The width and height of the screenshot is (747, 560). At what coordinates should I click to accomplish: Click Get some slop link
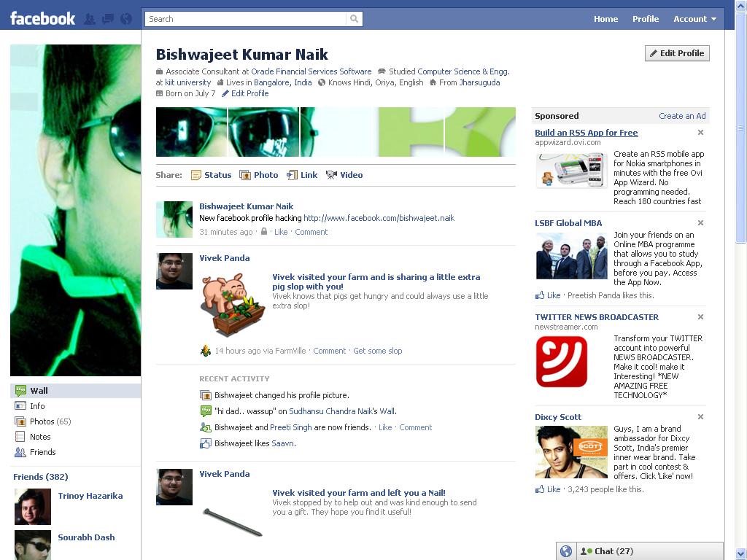tap(377, 351)
